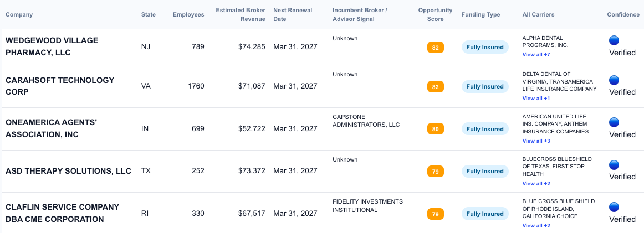Screen dimensions: 644x233
Task: Sort by the Opportunity Score column header
Action: tap(435, 15)
